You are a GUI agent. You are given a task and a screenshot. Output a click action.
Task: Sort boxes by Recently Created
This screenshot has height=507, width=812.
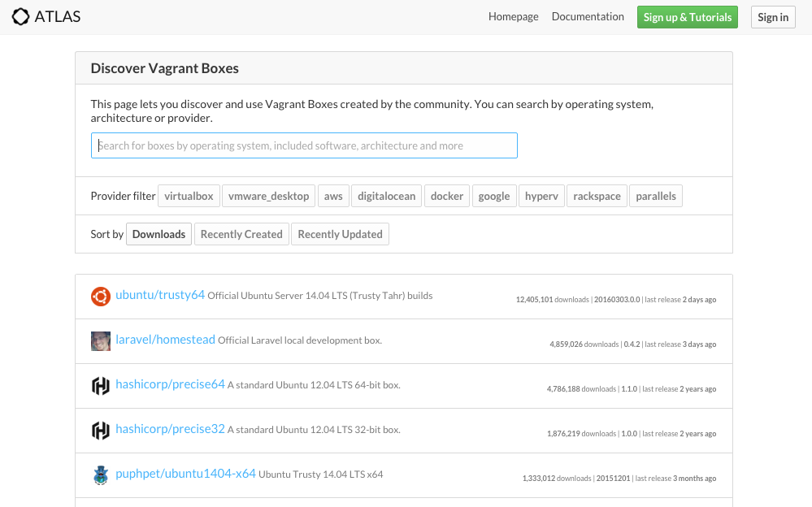(x=241, y=234)
